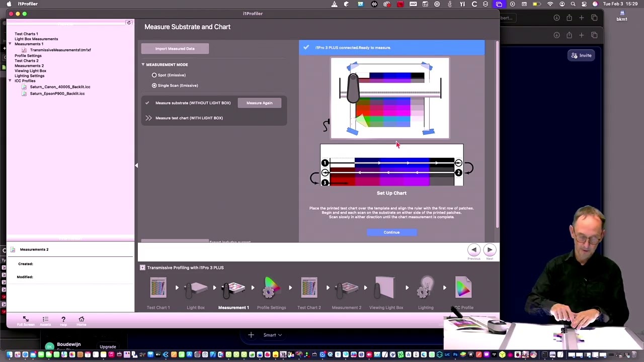Screen dimensions: 644x362
Task: Open the Test Chart 1 workflow step icon
Action: point(158,288)
